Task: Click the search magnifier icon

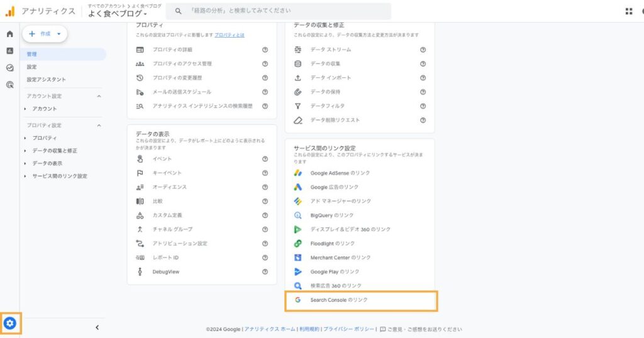Action: pos(178,11)
